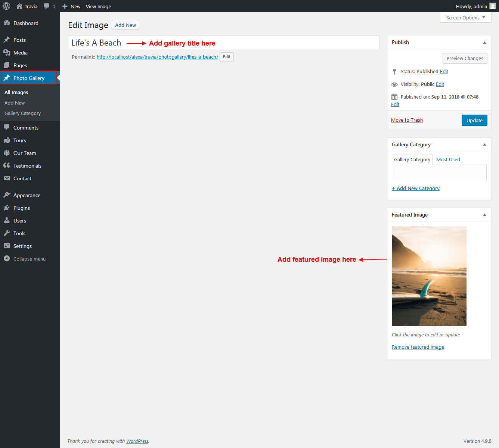Click the beach featured image thumbnail
499x448 pixels.
429,276
